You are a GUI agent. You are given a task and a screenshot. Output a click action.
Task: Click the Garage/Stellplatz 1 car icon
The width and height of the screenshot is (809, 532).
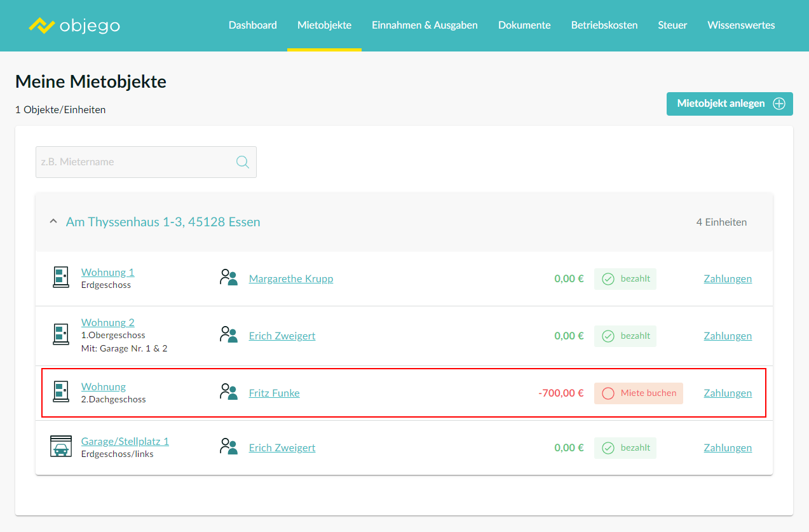(x=60, y=447)
